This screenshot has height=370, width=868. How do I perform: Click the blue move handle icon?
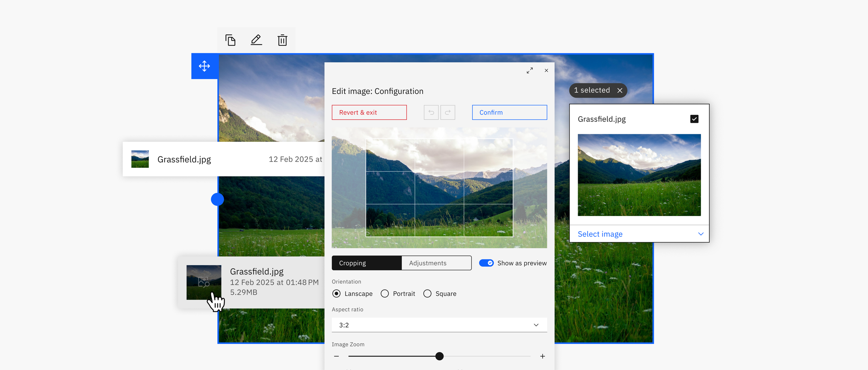click(x=205, y=66)
